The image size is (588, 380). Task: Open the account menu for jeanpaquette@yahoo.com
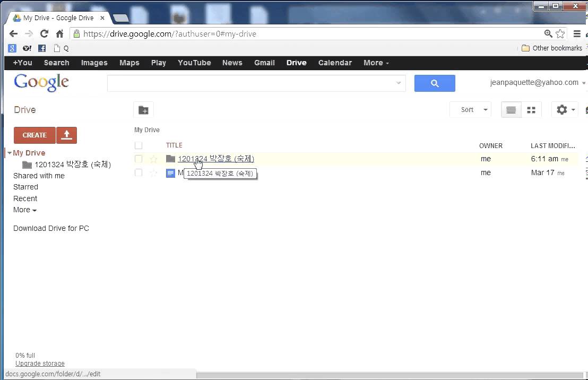click(537, 82)
